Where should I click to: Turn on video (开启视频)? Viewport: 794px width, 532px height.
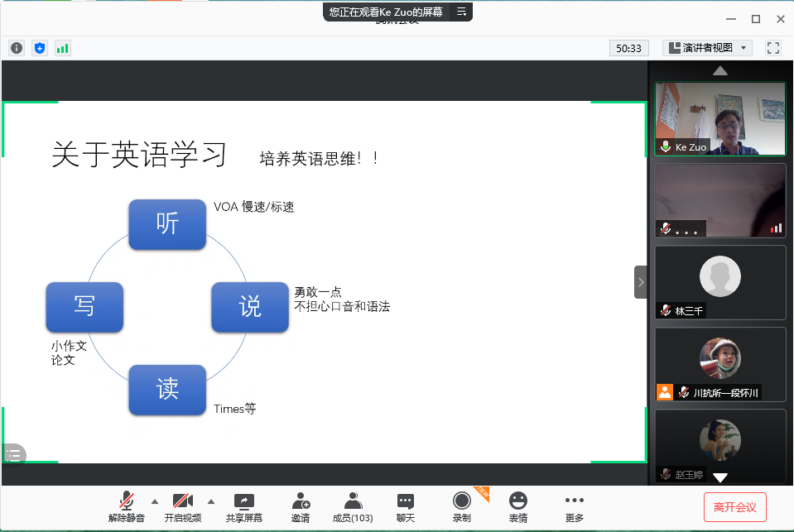click(182, 506)
